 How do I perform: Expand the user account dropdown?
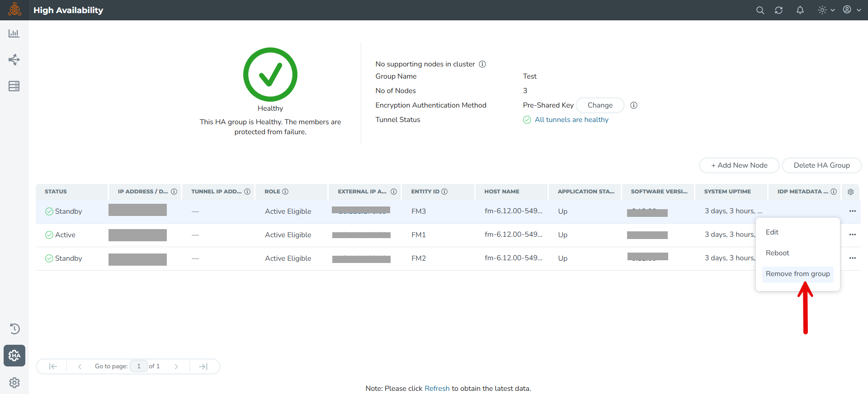[851, 10]
